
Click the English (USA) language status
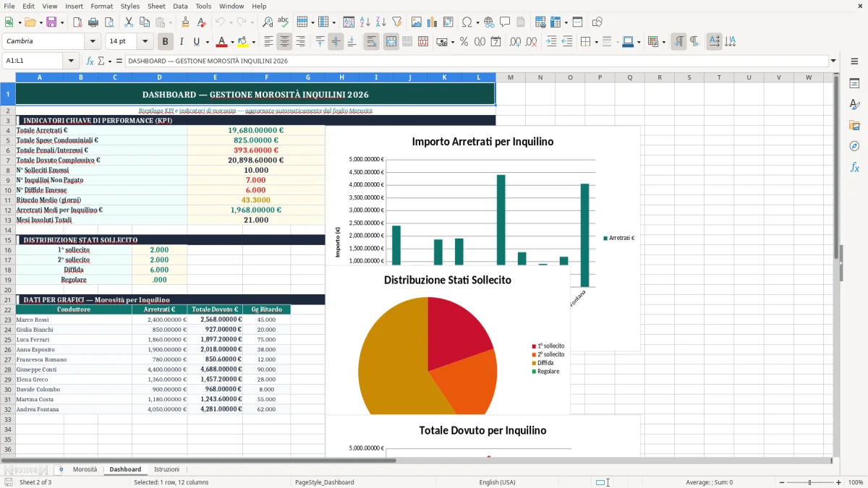point(498,482)
